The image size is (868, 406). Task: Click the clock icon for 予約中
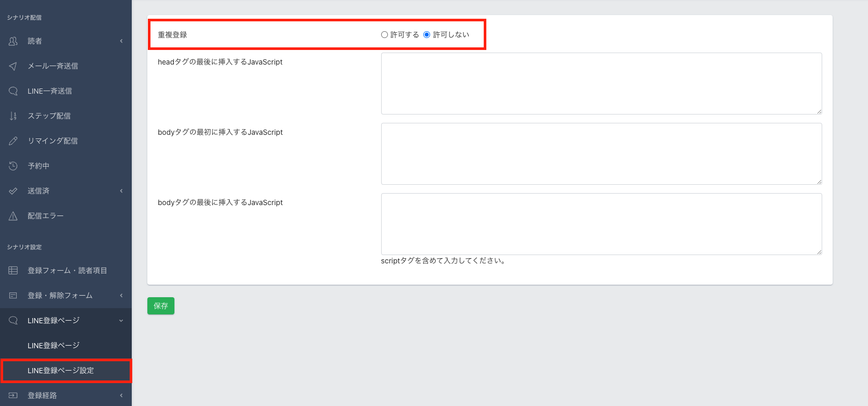click(x=13, y=166)
